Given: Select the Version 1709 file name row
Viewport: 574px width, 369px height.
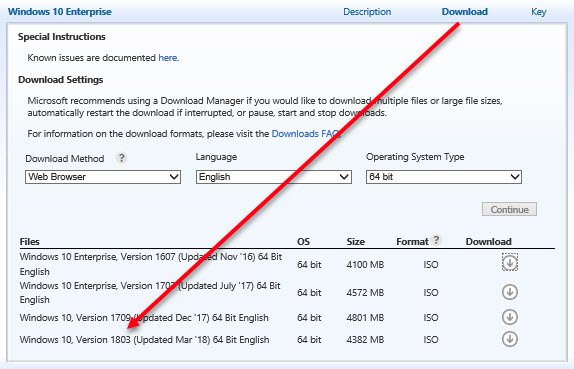Looking at the screenshot, I should point(144,318).
